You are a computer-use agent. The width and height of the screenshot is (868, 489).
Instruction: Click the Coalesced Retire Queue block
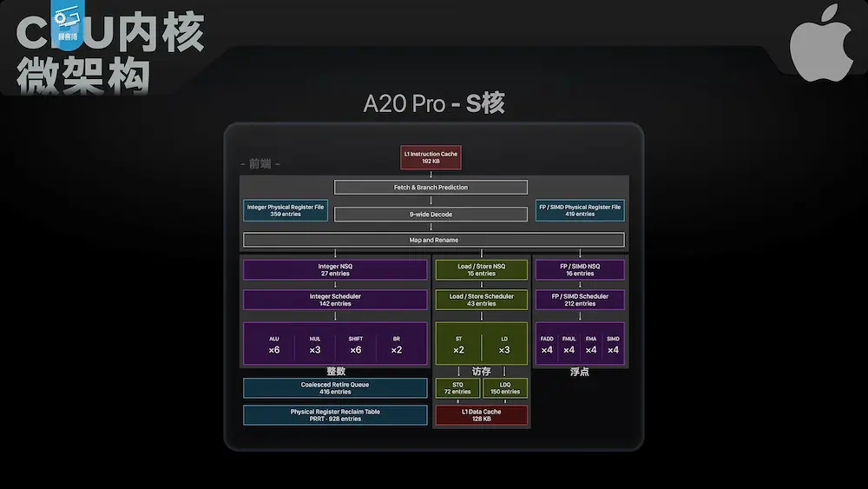tap(335, 388)
